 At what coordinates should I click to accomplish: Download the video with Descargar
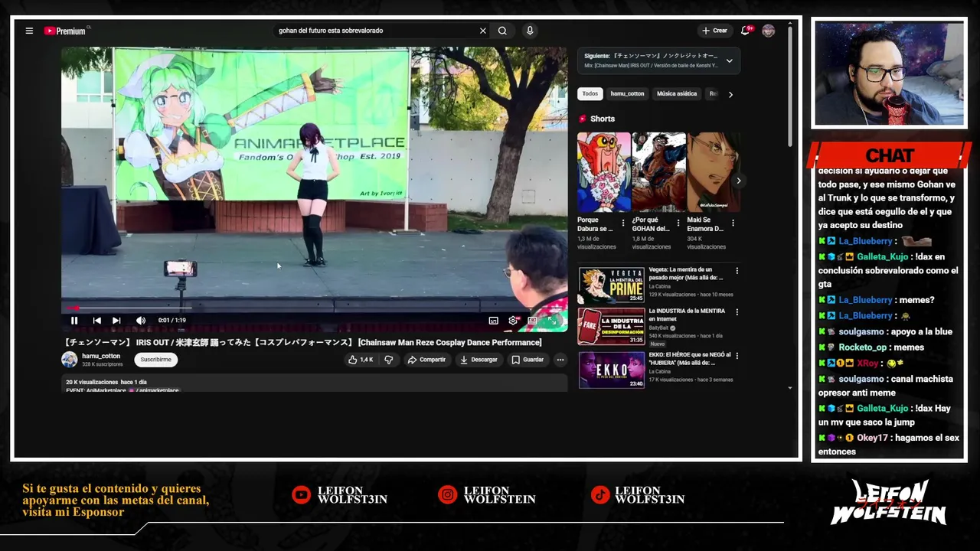479,360
